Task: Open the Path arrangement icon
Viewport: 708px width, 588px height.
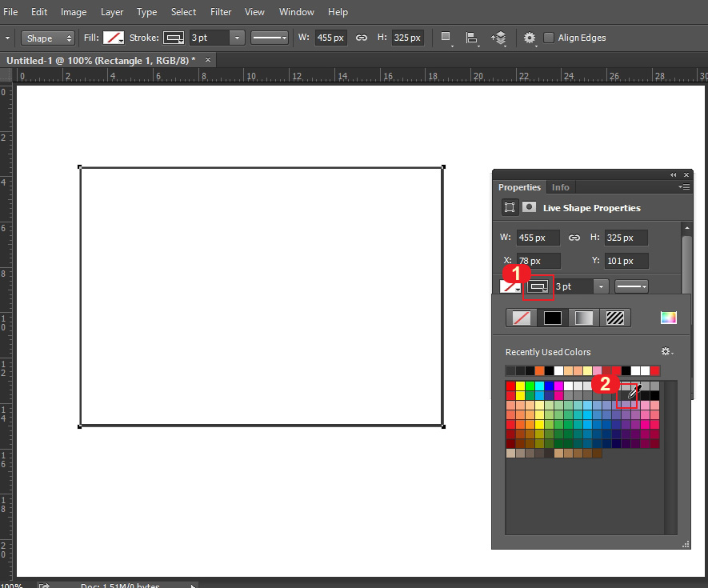Action: (x=499, y=38)
